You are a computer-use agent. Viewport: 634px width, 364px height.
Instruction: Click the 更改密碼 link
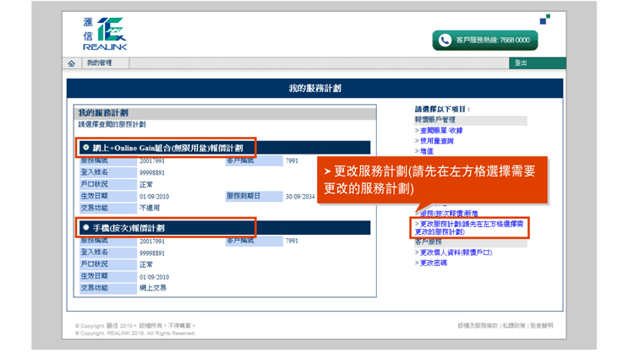point(433,263)
